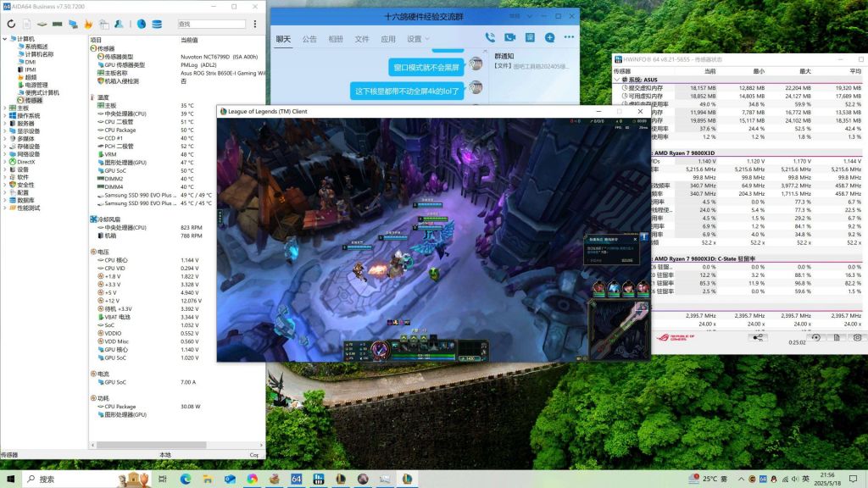The height and width of the screenshot is (488, 868).
Task: Open HWiNFO from the taskbar
Action: point(317,479)
